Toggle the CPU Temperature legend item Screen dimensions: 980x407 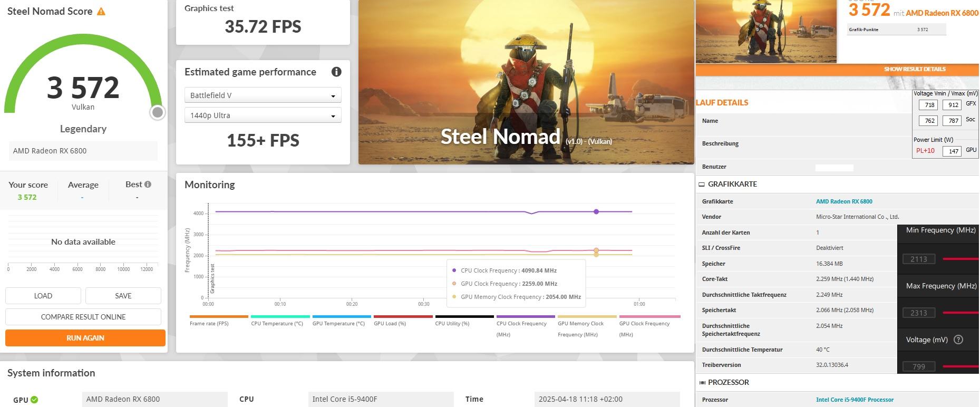pyautogui.click(x=280, y=321)
